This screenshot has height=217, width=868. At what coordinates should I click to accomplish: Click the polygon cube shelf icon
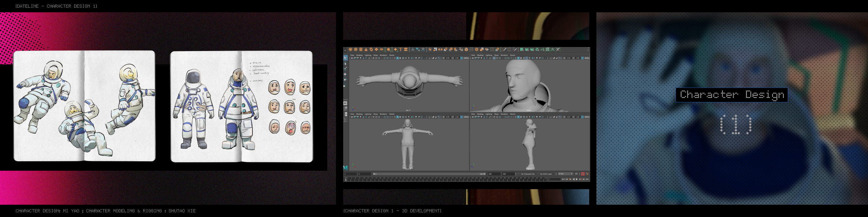pyautogui.click(x=356, y=49)
